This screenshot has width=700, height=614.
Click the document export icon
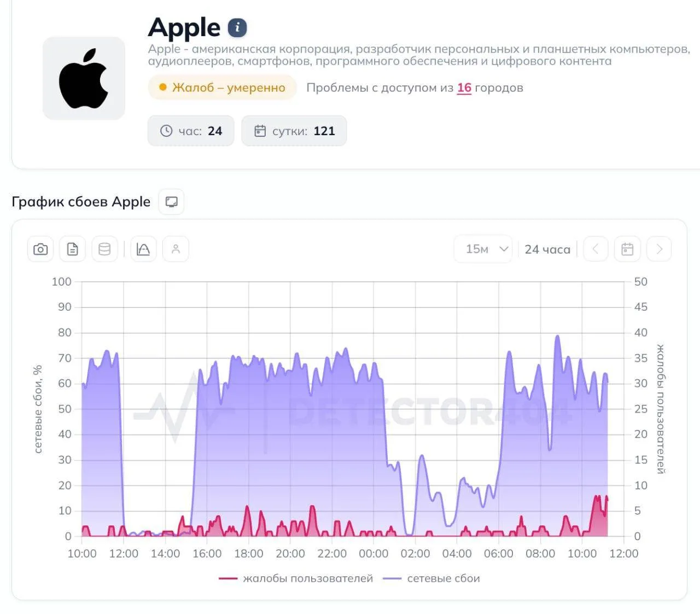[x=73, y=250]
